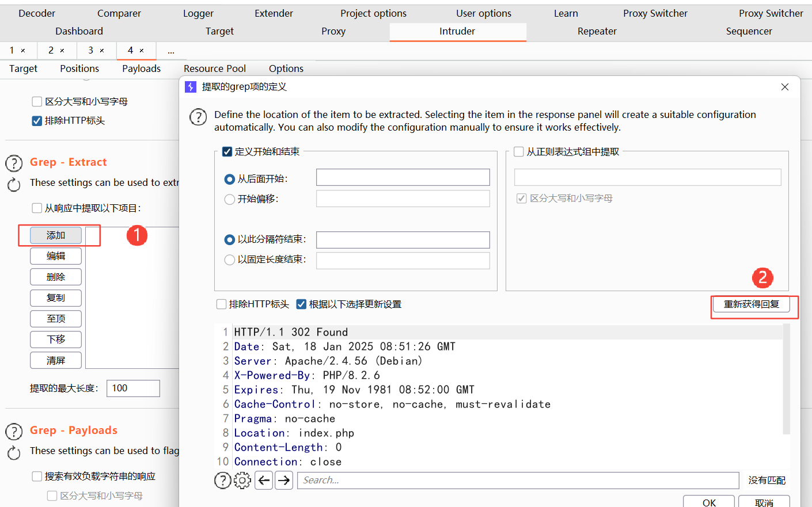Toggle 排除HTTP标头 checkbox in the dialog
Image resolution: width=812 pixels, height=507 pixels.
pos(221,304)
